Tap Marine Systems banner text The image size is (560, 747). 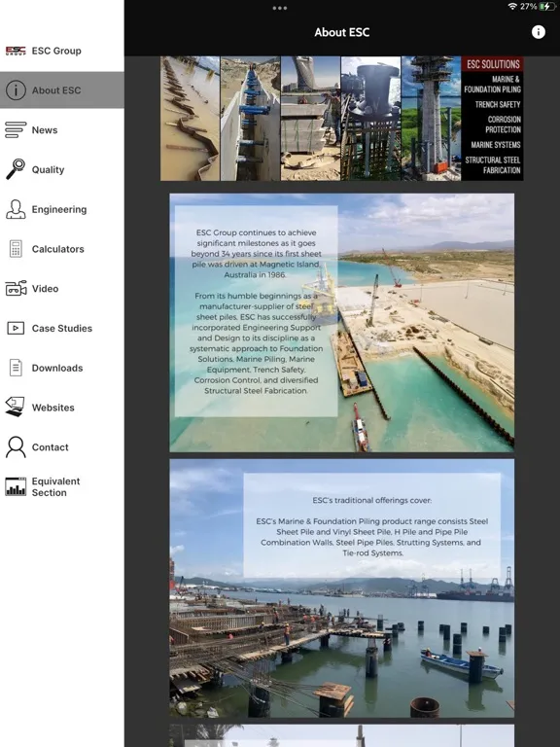(496, 144)
